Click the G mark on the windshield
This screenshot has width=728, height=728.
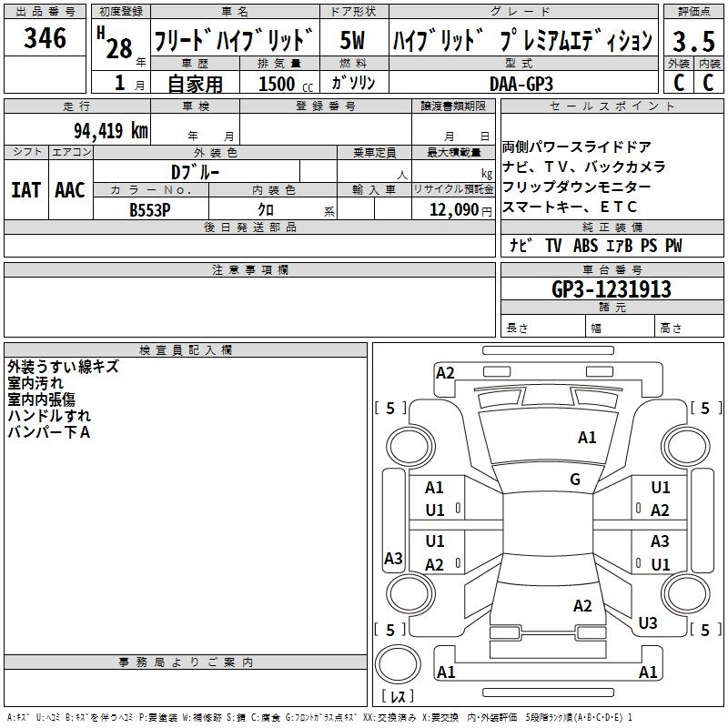574,480
